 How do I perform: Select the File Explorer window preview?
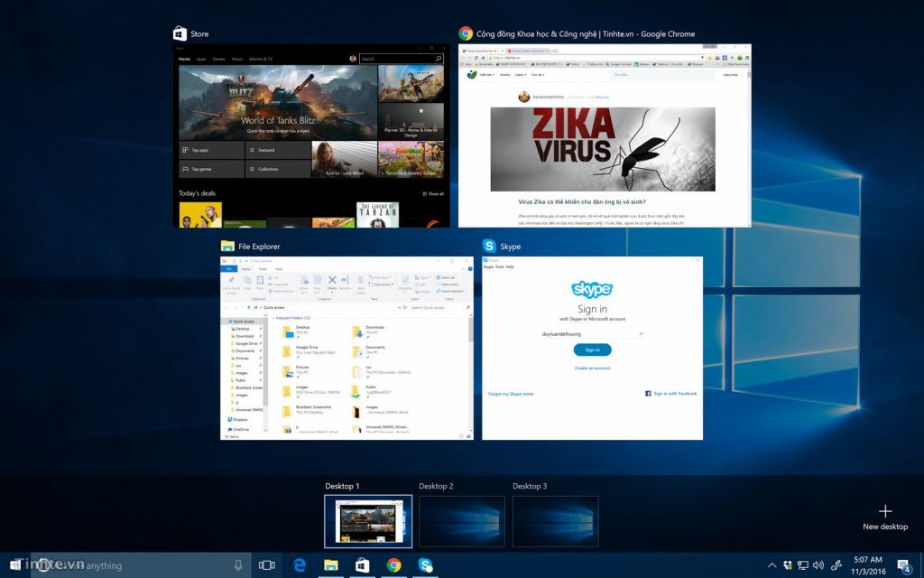(x=347, y=348)
